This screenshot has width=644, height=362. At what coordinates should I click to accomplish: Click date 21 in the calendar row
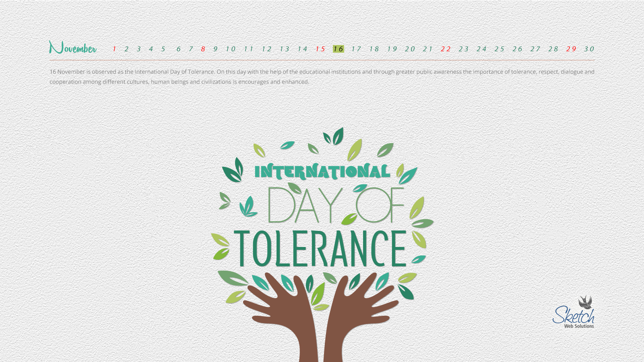[x=428, y=49]
